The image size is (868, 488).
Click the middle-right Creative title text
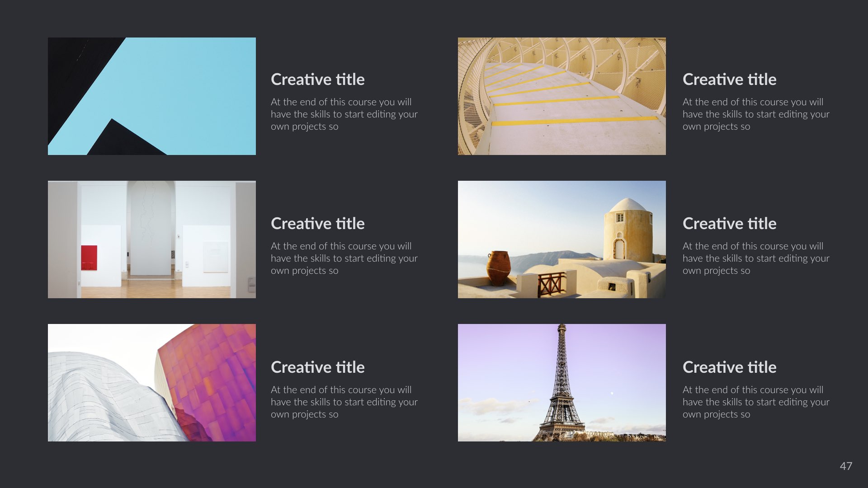(729, 223)
